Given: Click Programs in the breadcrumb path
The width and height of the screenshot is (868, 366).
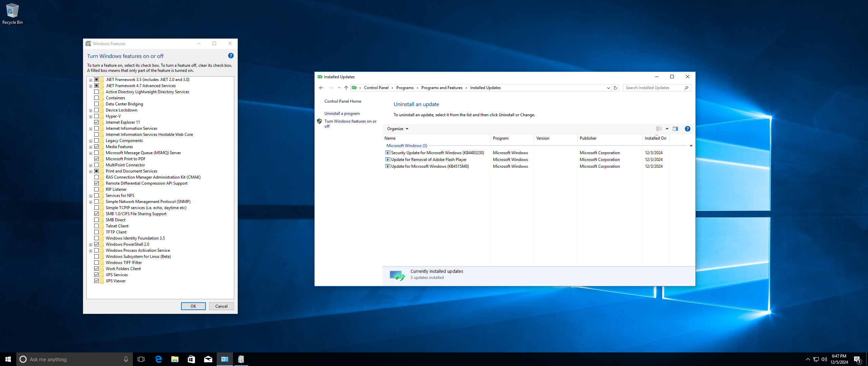Looking at the screenshot, I should [x=405, y=88].
